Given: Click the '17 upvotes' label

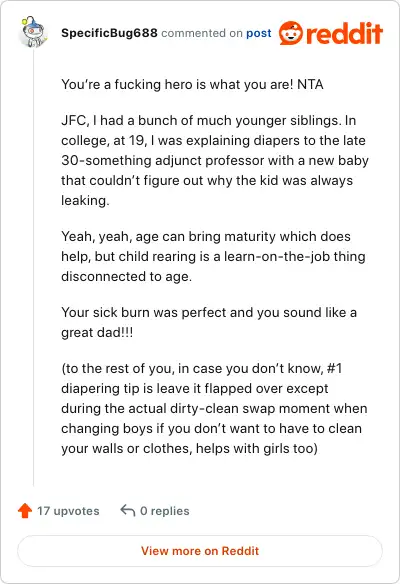Looking at the screenshot, I should [68, 511].
